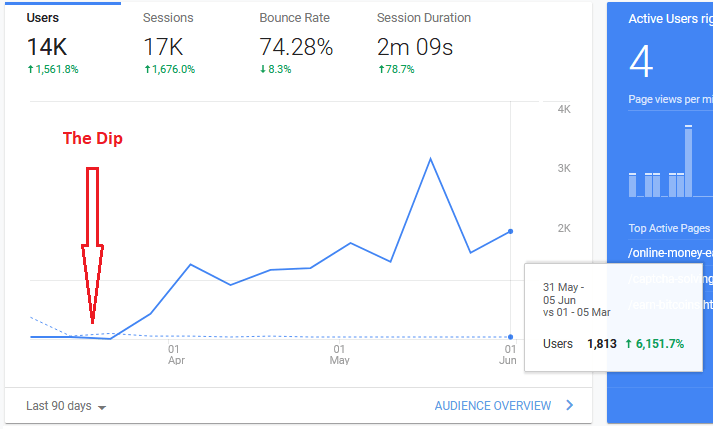713x429 pixels.
Task: Click the 8.3% bounce rate decrease indicator
Action: 276,69
